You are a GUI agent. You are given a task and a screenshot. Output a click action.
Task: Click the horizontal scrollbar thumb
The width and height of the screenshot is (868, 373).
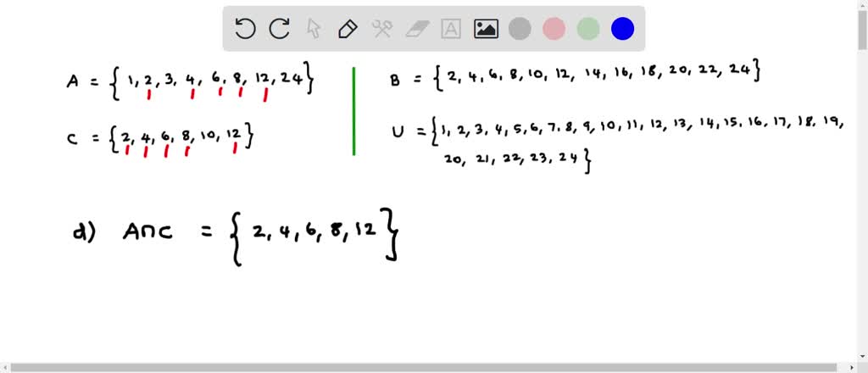point(424,368)
